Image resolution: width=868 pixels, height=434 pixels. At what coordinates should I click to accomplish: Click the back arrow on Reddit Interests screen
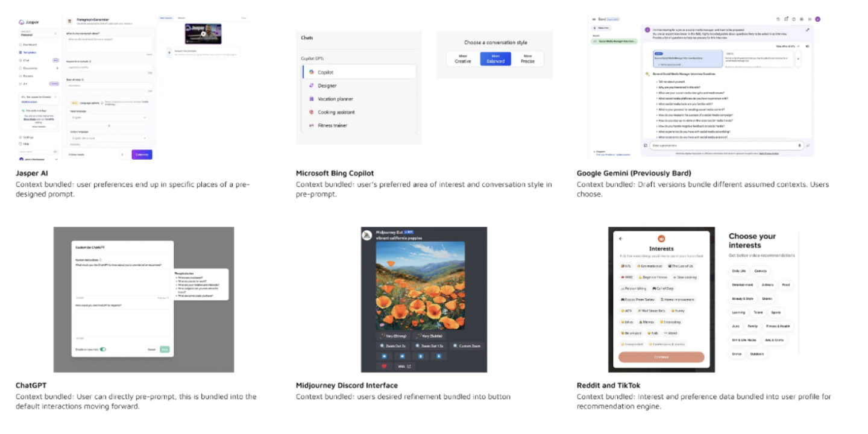[x=621, y=238]
